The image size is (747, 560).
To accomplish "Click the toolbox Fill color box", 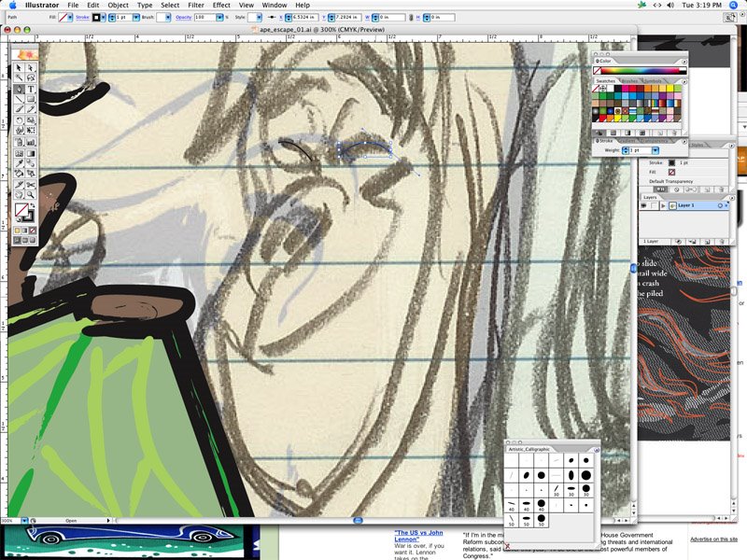I will point(21,209).
